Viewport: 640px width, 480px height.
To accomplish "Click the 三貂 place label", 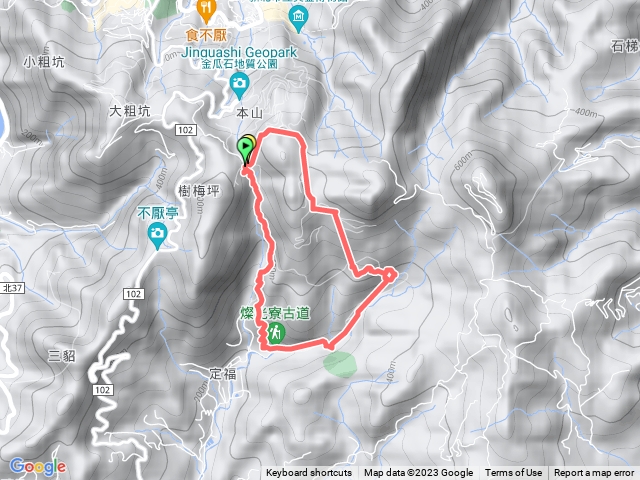I will [x=62, y=356].
